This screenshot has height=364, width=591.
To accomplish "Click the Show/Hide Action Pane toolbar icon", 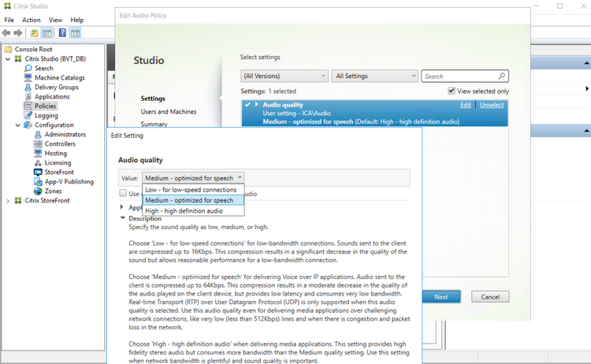I will pyautogui.click(x=75, y=33).
